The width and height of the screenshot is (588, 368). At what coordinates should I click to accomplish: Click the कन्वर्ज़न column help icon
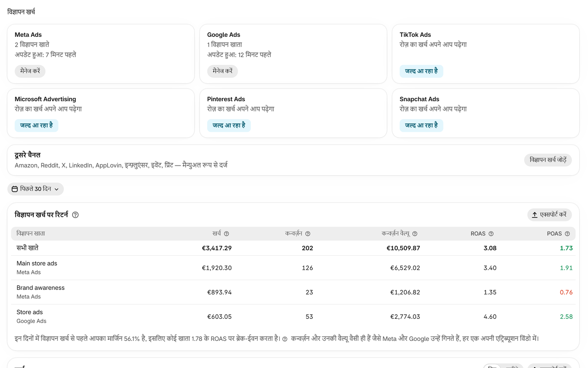308,234
